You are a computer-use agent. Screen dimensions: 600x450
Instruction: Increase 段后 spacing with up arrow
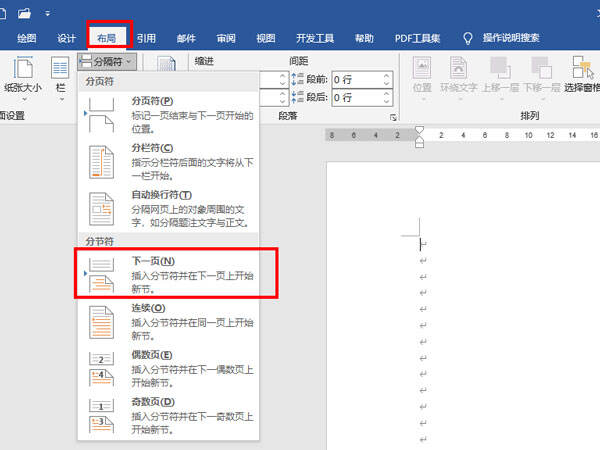[387, 94]
